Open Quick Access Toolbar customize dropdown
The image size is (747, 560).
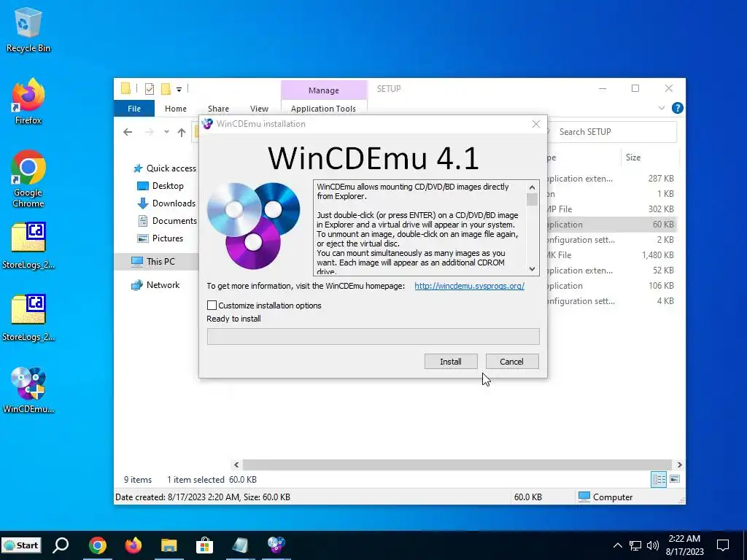click(179, 89)
